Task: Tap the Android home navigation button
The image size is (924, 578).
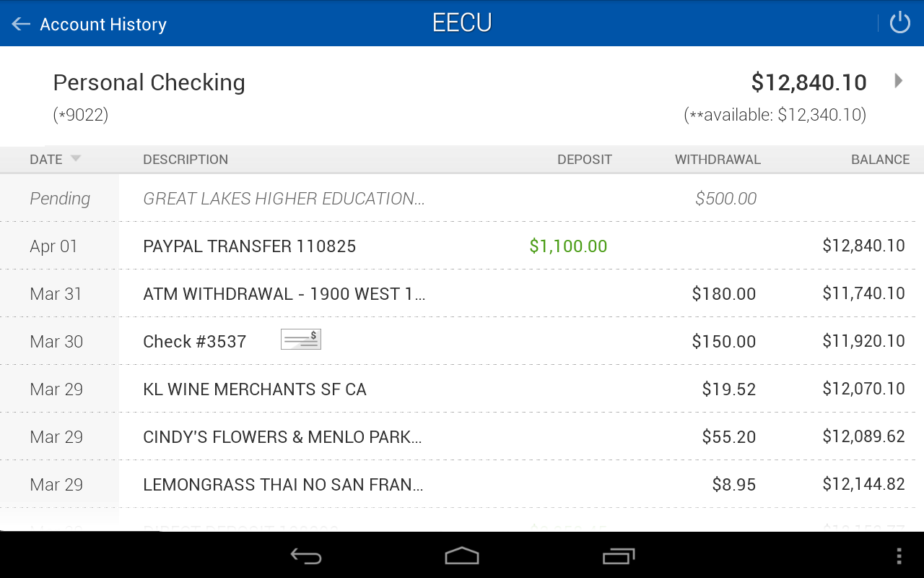Action: click(x=462, y=556)
